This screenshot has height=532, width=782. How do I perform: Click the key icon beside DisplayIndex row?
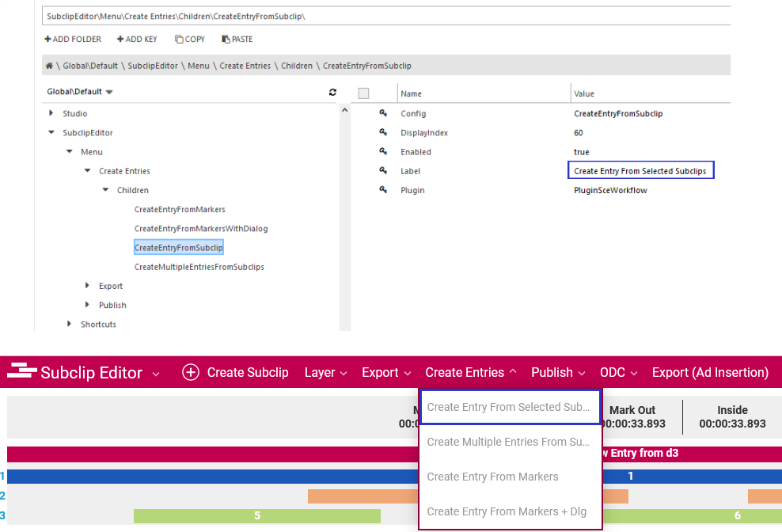click(383, 132)
